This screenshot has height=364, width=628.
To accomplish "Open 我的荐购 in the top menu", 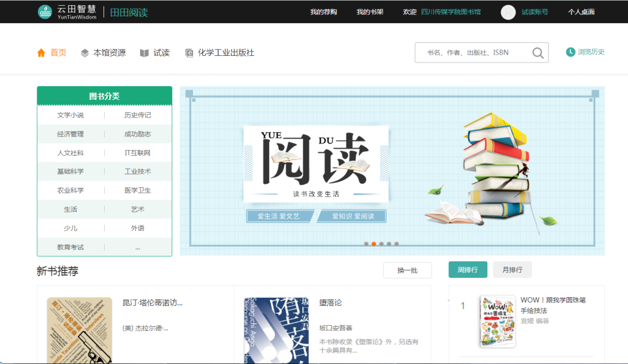I will [323, 12].
